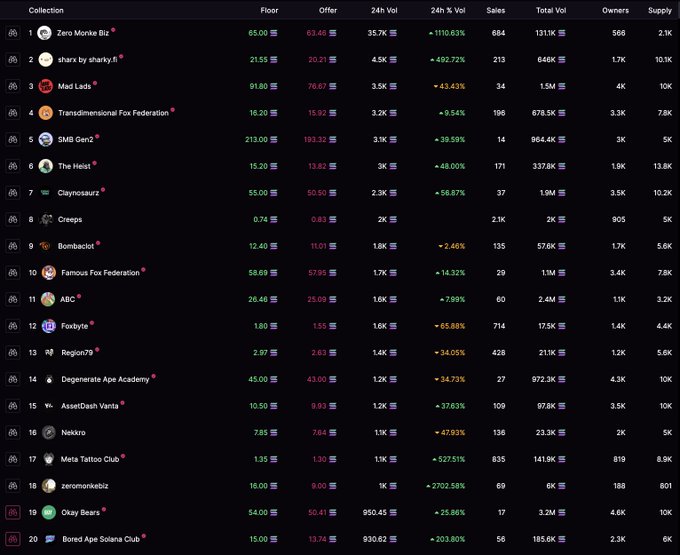Click Meta Tattoo Club sales count 835
The width and height of the screenshot is (680, 555).
click(x=499, y=459)
